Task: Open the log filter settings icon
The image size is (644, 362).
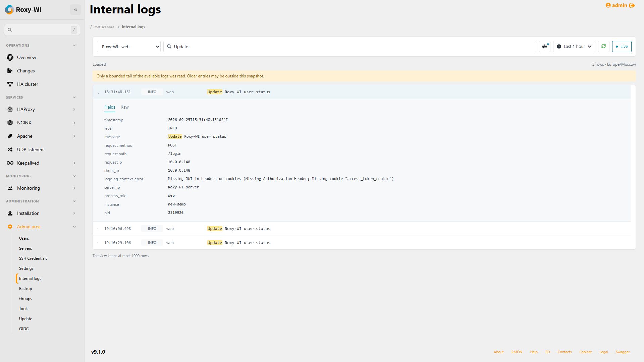Action: (545, 47)
